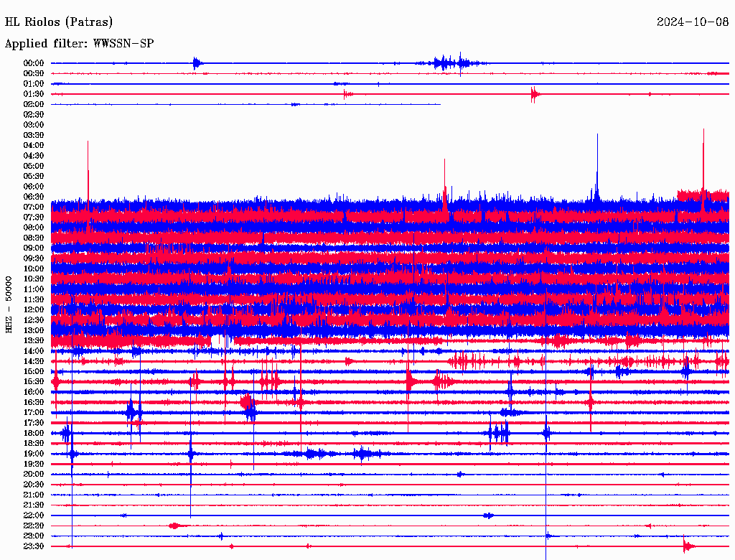Click the 02:00 time label
The width and height of the screenshot is (735, 560).
[x=34, y=104]
